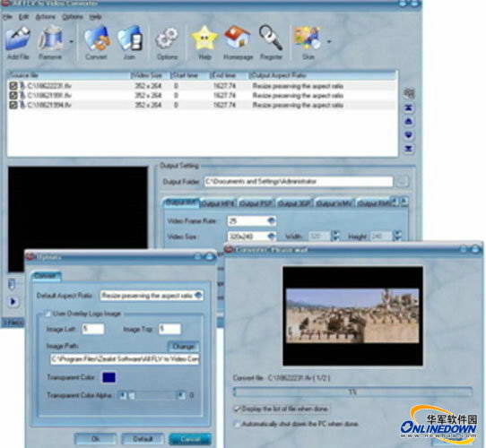Click the Image Path text field
This screenshot has width=486, height=448.
[125, 359]
